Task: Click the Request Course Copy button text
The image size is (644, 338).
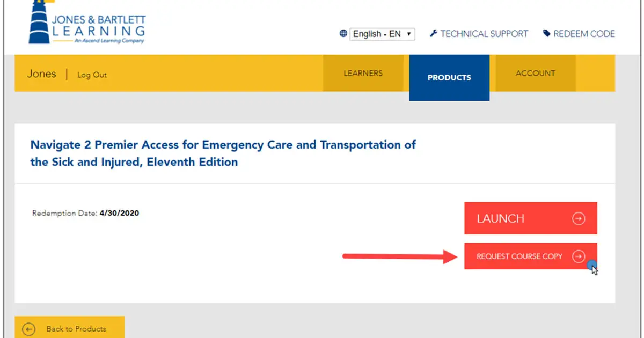Action: [x=519, y=256]
